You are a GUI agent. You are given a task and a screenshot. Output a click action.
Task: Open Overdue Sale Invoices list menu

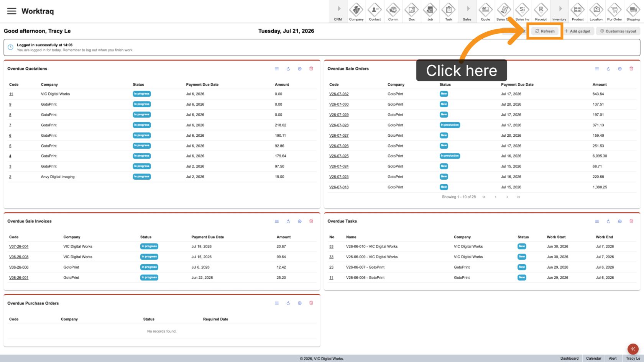click(277, 221)
